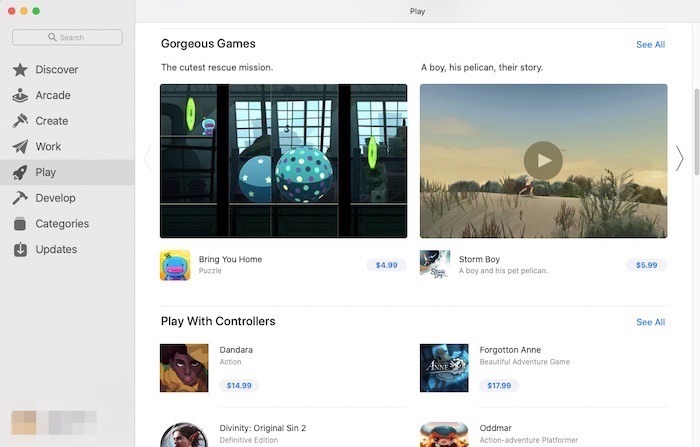Focus the Search field
This screenshot has width=700, height=447.
click(67, 38)
